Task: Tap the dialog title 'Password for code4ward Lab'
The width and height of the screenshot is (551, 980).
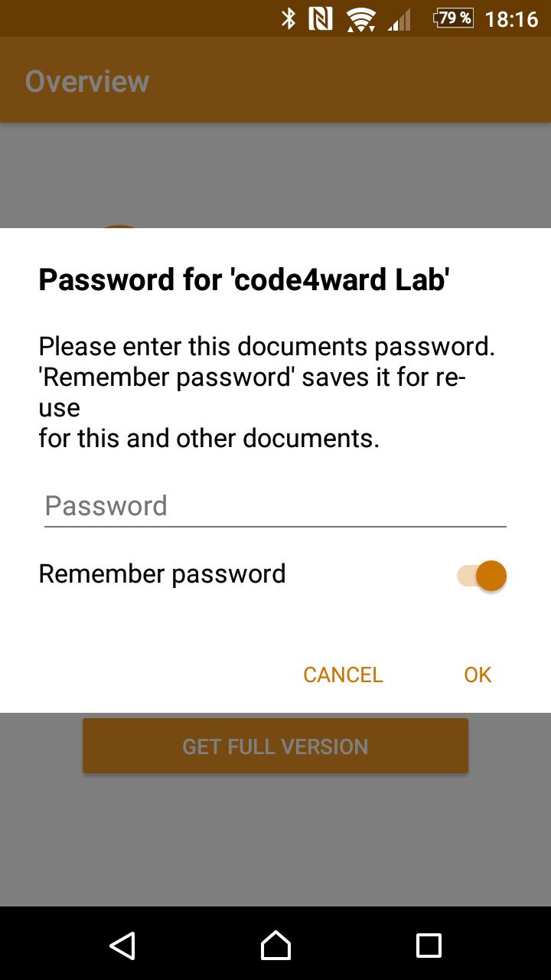Action: [243, 279]
